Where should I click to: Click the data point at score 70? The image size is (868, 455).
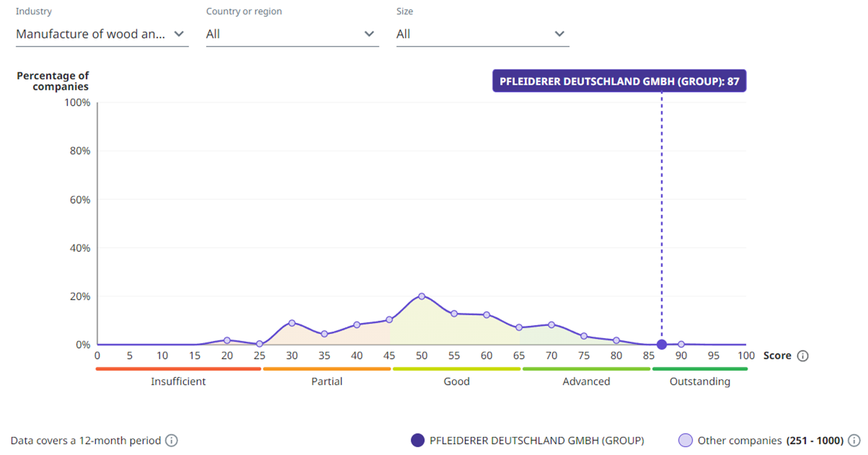coord(551,325)
